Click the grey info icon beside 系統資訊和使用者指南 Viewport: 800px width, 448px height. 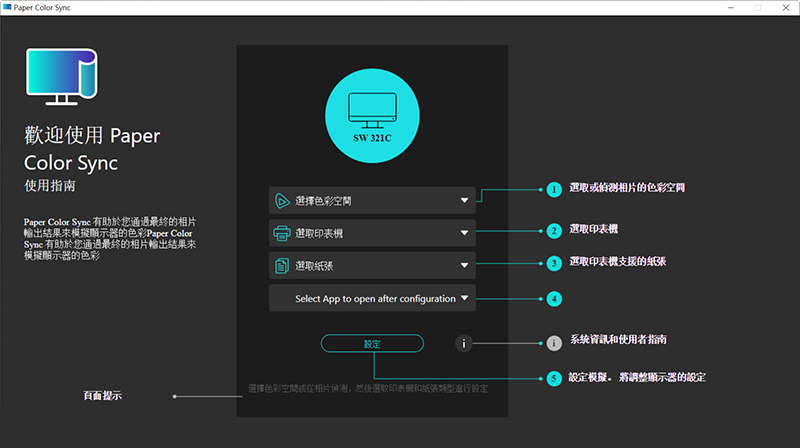tap(554, 343)
